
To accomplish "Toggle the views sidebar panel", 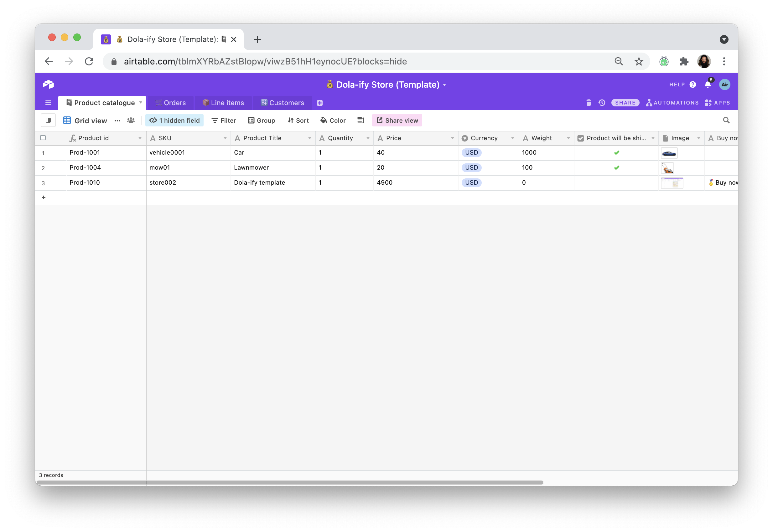I will pyautogui.click(x=48, y=120).
